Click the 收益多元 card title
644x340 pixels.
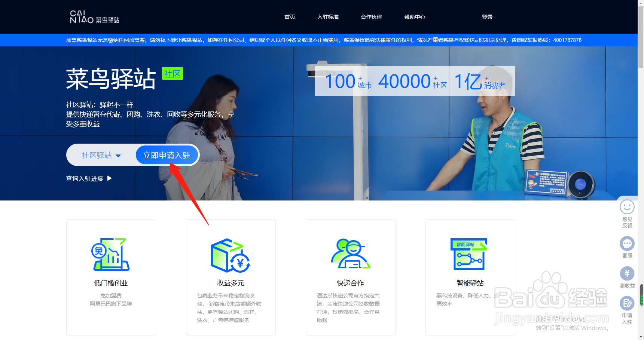231,283
